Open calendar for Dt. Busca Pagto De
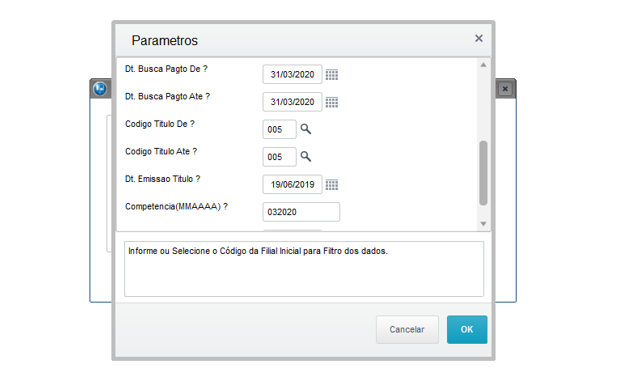 coord(332,75)
